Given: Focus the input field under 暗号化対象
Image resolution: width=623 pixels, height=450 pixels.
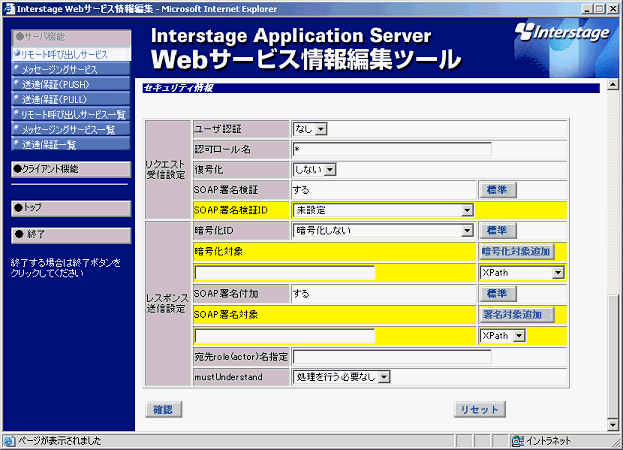Looking at the screenshot, I should [285, 273].
